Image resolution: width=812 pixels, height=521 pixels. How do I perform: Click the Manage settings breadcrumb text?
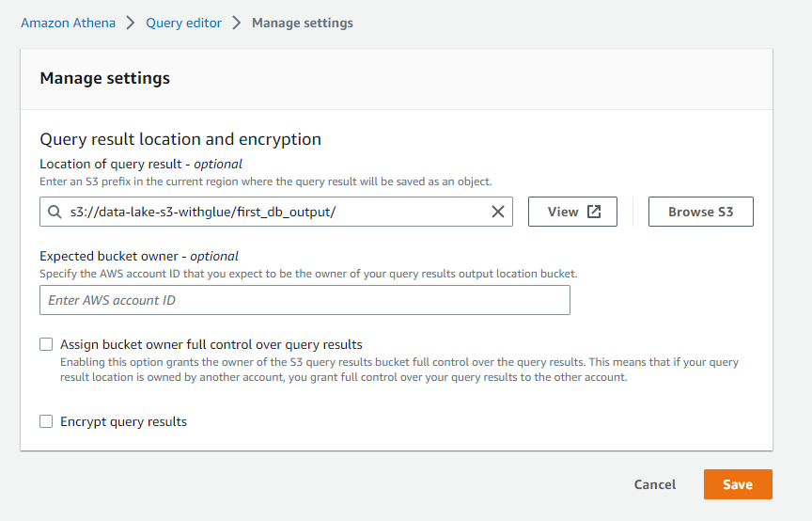coord(303,23)
